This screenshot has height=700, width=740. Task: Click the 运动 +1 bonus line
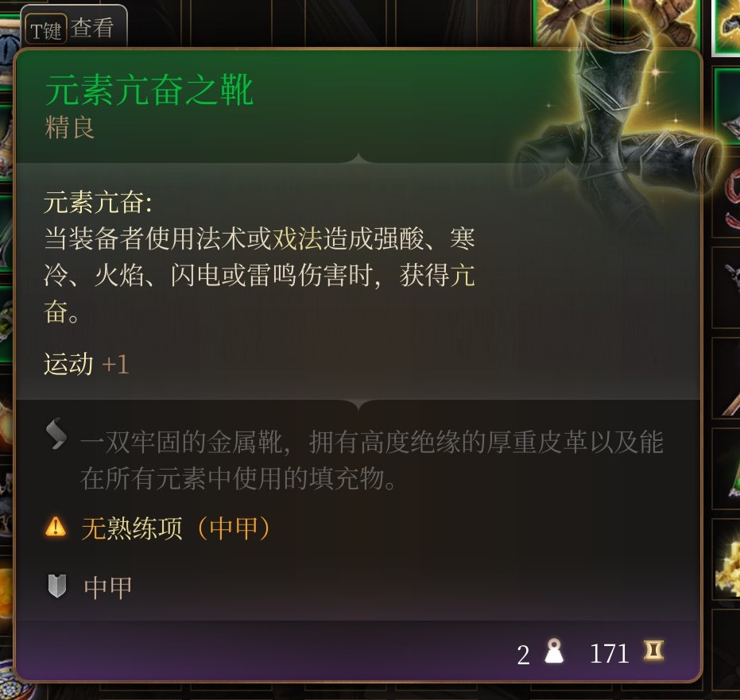tap(87, 364)
